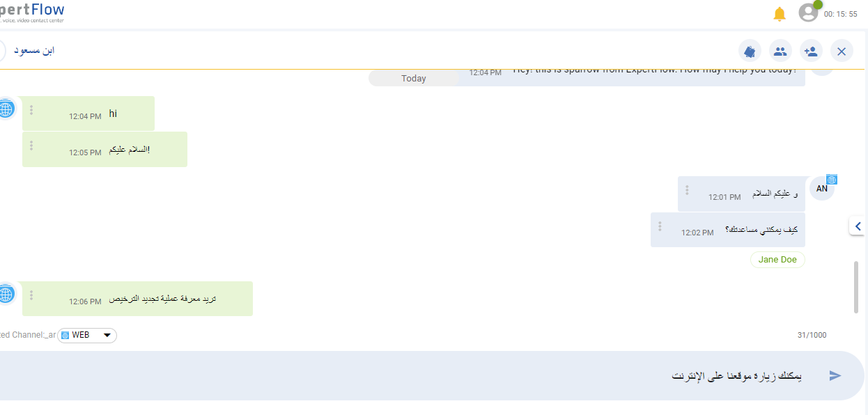This screenshot has height=415, width=868.
Task: Click the wrap-up notes tag icon
Action: (750, 51)
